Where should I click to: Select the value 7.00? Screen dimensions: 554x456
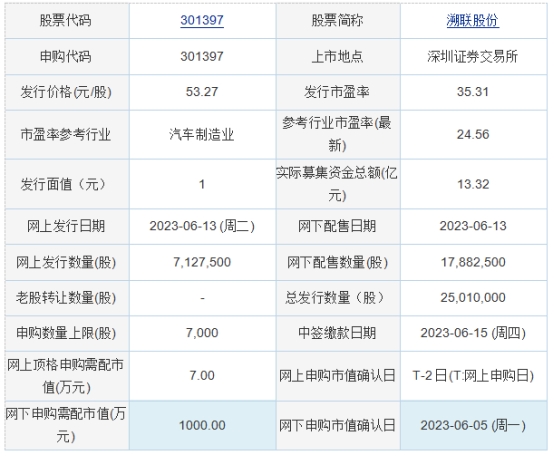tap(202, 376)
